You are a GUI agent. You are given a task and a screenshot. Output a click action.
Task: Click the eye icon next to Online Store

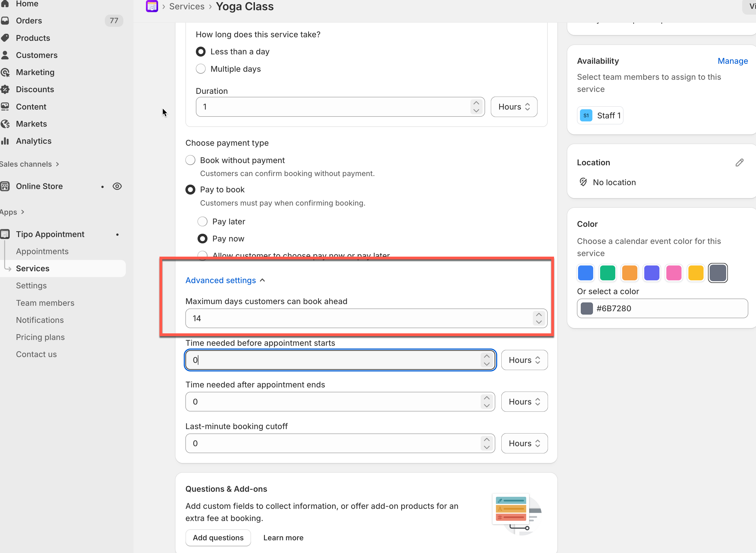tap(117, 186)
